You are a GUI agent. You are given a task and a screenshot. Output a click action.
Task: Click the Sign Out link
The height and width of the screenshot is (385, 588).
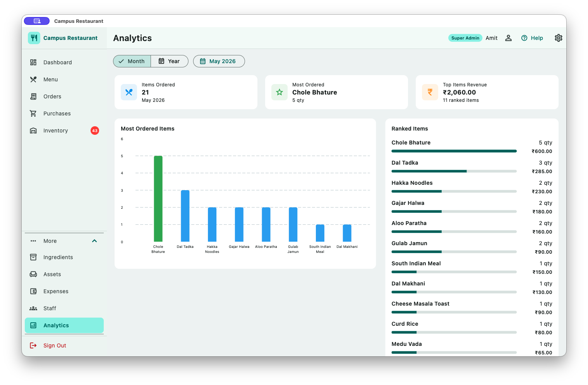(x=64, y=345)
